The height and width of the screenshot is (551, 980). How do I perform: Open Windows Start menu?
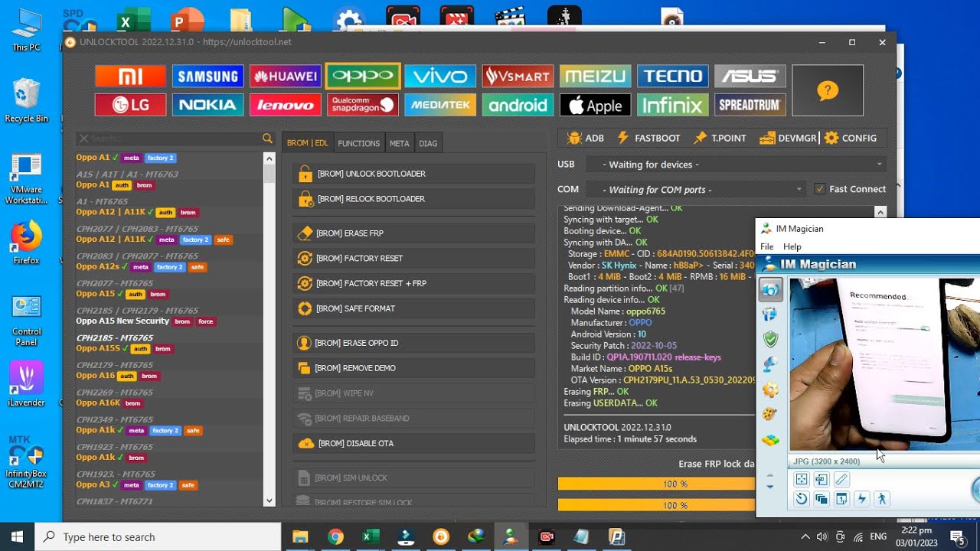click(17, 536)
